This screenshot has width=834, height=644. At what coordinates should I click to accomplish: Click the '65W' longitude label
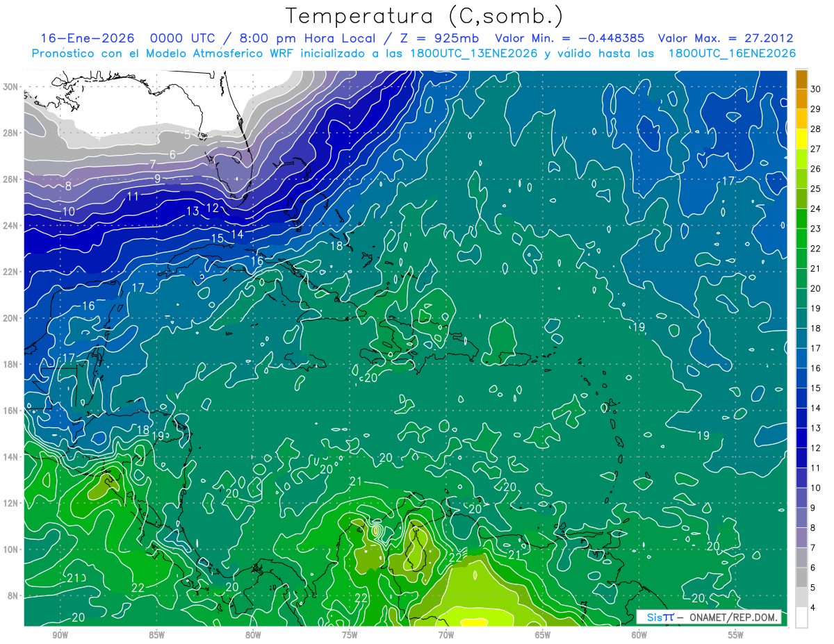[543, 635]
